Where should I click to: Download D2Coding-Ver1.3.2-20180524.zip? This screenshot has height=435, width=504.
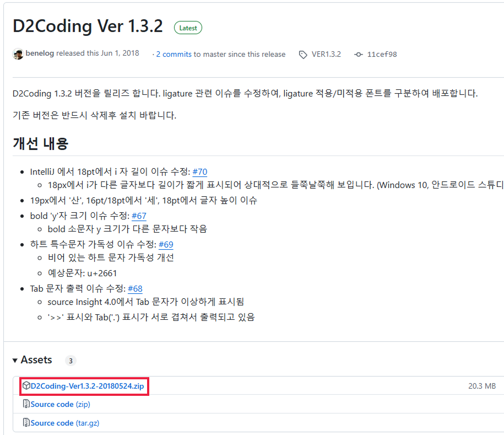pos(87,386)
